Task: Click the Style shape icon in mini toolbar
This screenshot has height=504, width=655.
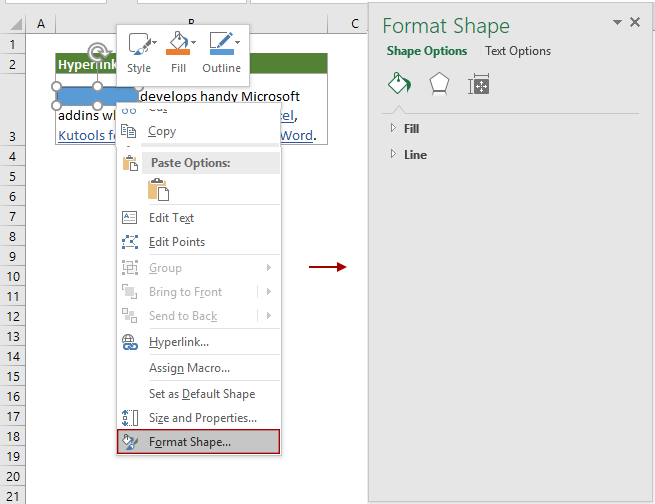Action: click(x=139, y=46)
